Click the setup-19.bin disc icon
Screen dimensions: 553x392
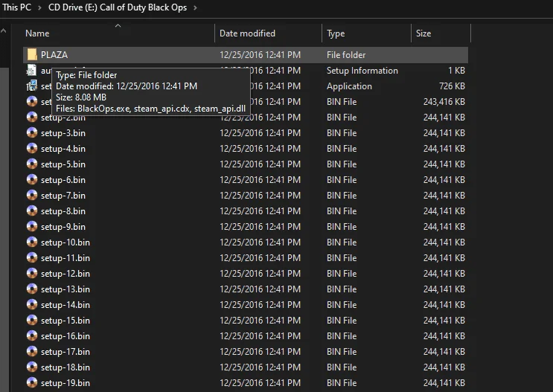32,382
